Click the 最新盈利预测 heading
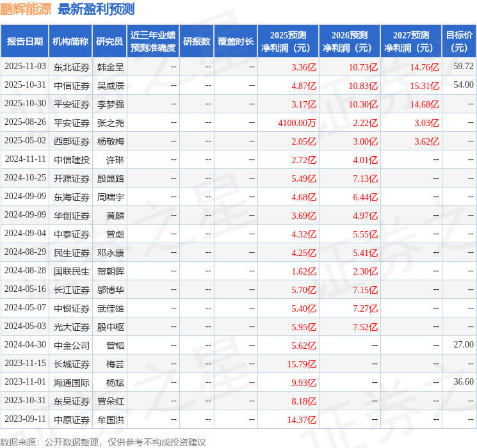 96,9
